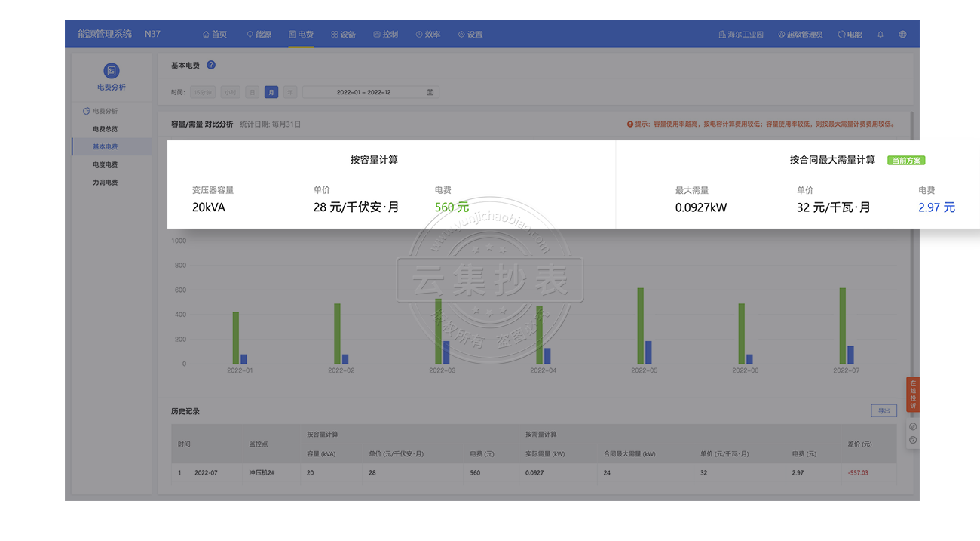Open 力调电费 in the sidebar

pyautogui.click(x=106, y=183)
